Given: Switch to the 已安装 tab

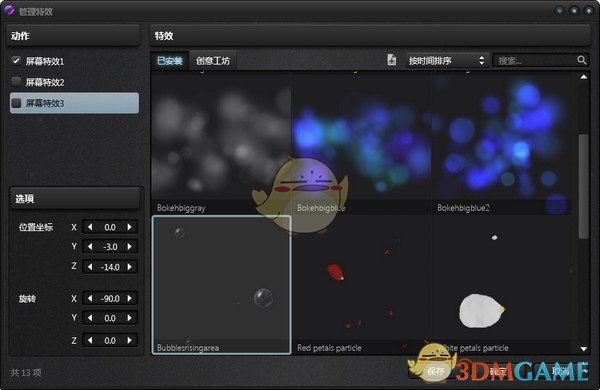Looking at the screenshot, I should pos(170,60).
